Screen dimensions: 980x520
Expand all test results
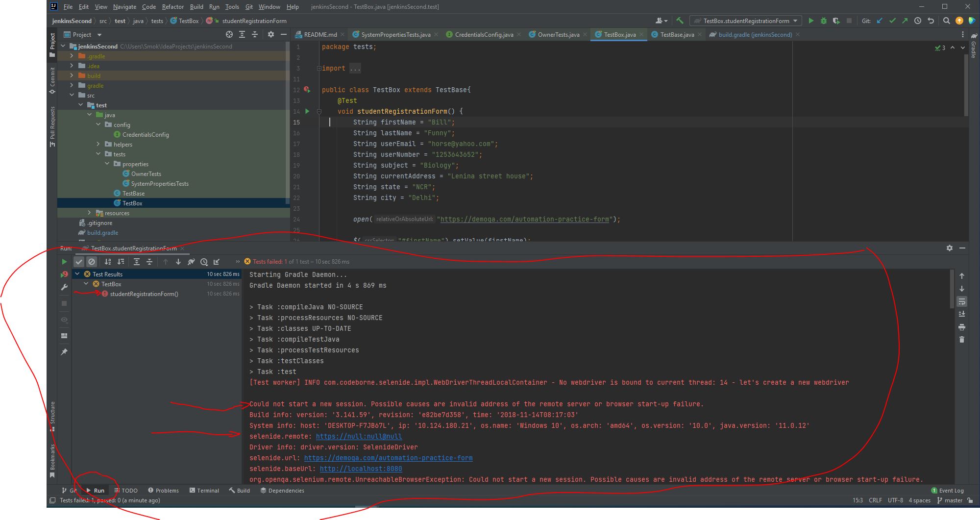[137, 262]
